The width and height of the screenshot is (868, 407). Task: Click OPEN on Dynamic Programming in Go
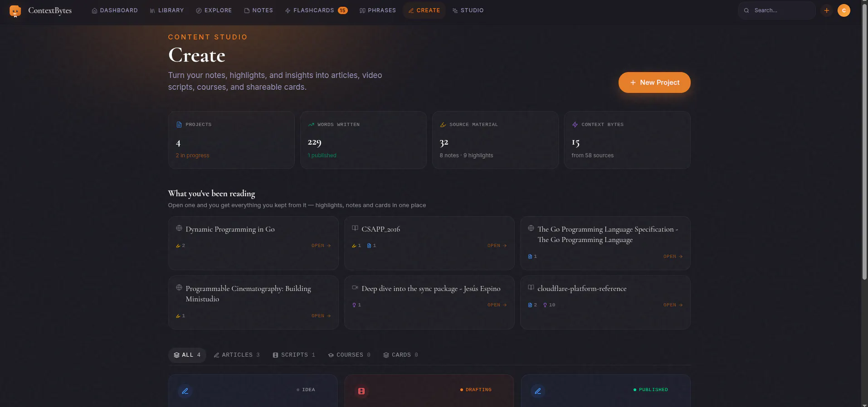click(321, 246)
